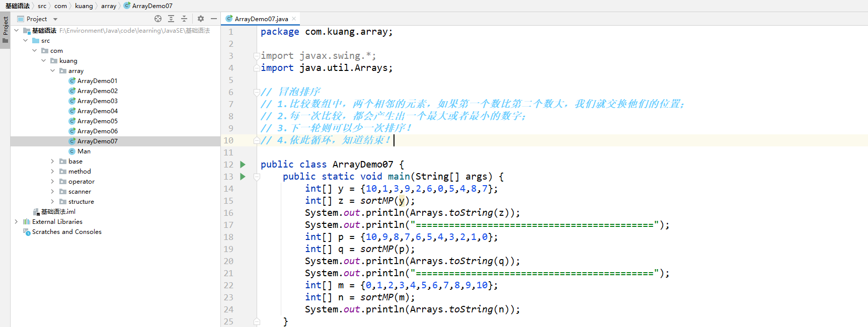Open ArrayDemo02 class in the tree
The image size is (868, 327).
click(97, 91)
